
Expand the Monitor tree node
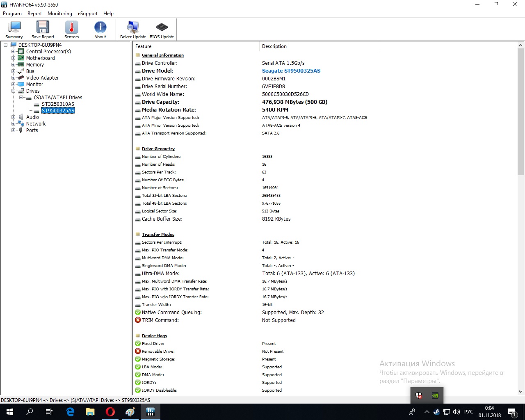pos(14,84)
